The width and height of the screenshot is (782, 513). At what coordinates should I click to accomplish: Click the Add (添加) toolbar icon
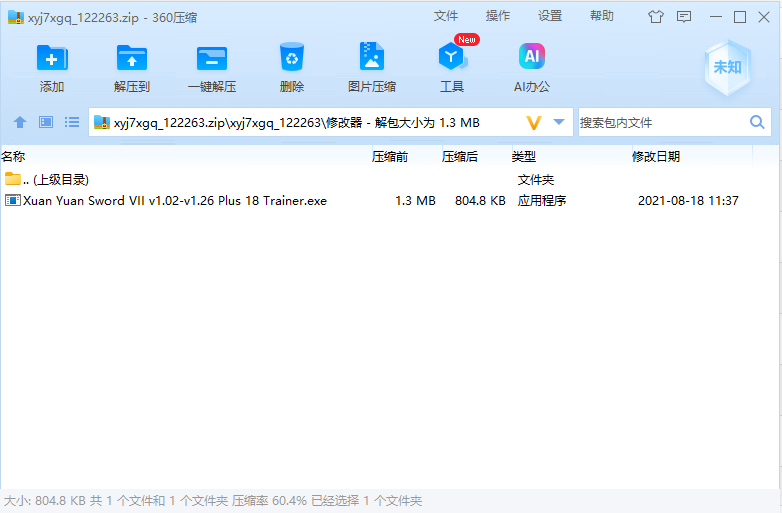click(52, 58)
